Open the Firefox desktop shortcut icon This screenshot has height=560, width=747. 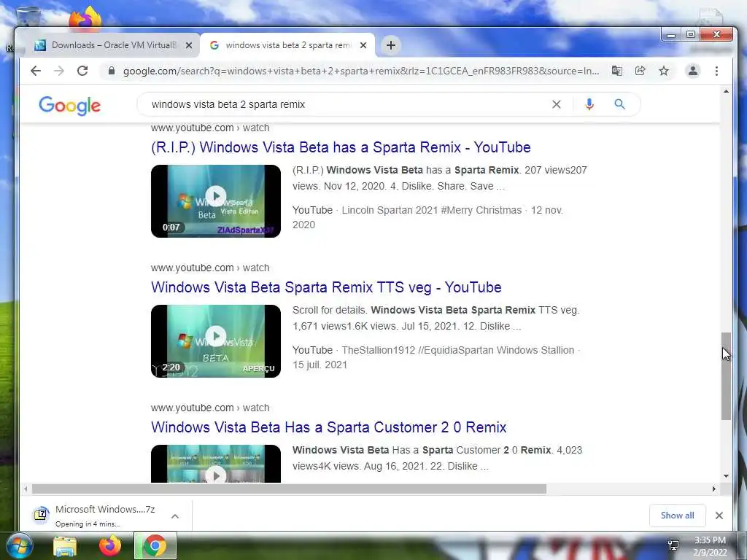[85, 17]
